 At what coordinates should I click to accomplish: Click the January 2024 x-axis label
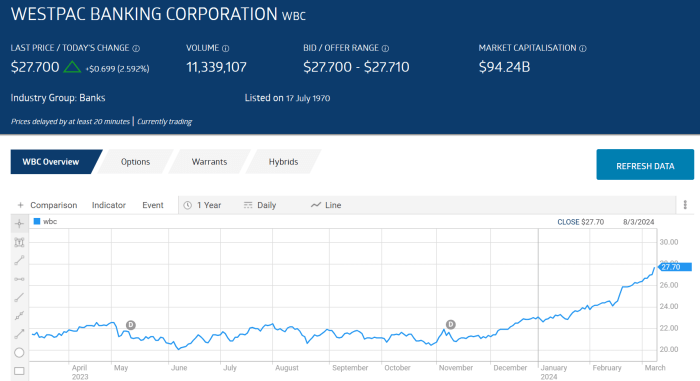coord(554,372)
